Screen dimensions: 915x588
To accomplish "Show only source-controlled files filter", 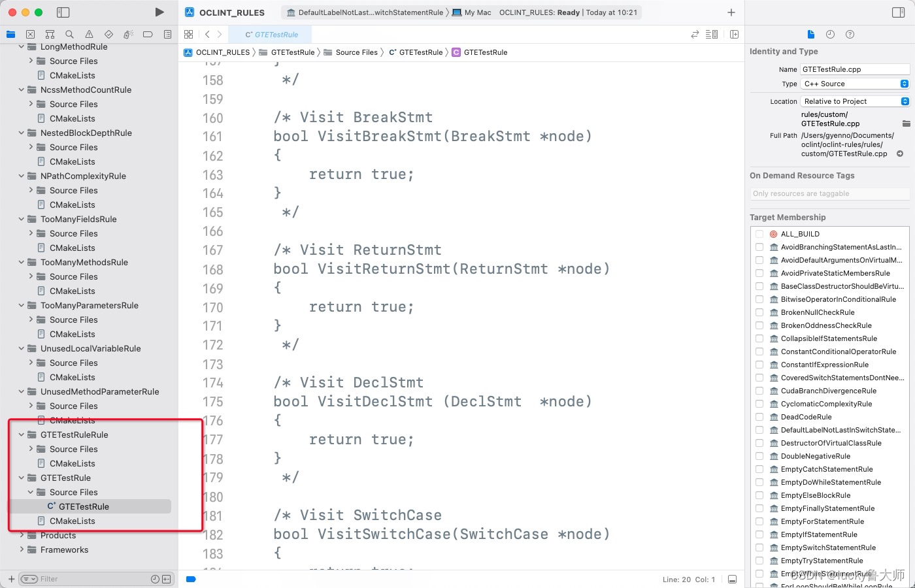I will [x=167, y=579].
